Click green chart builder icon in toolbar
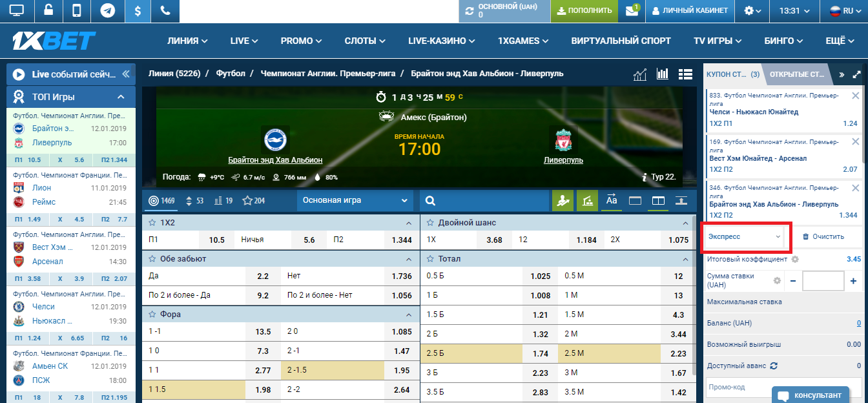Screen dimensions: 868x403 pos(587,201)
